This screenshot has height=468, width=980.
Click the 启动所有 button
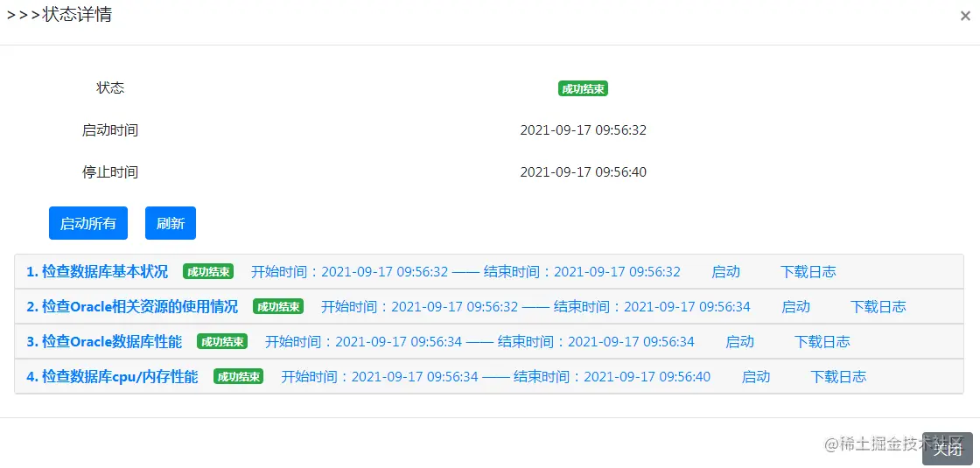(x=88, y=223)
